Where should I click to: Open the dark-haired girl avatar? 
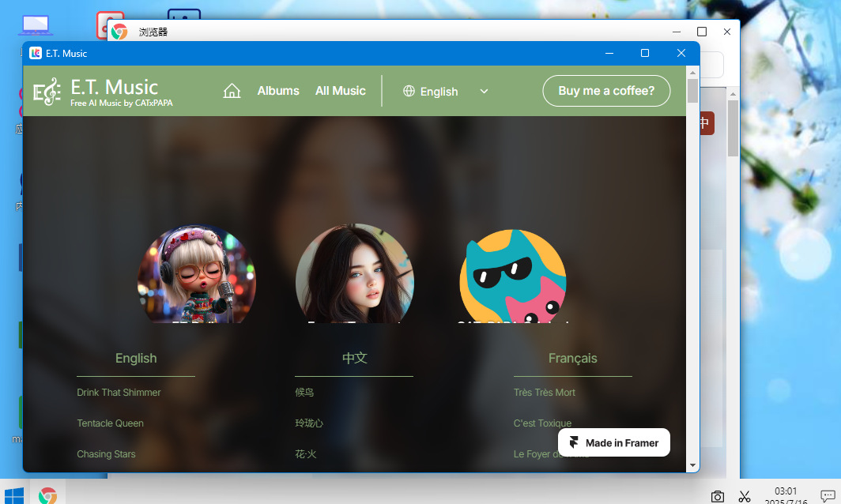coord(355,273)
